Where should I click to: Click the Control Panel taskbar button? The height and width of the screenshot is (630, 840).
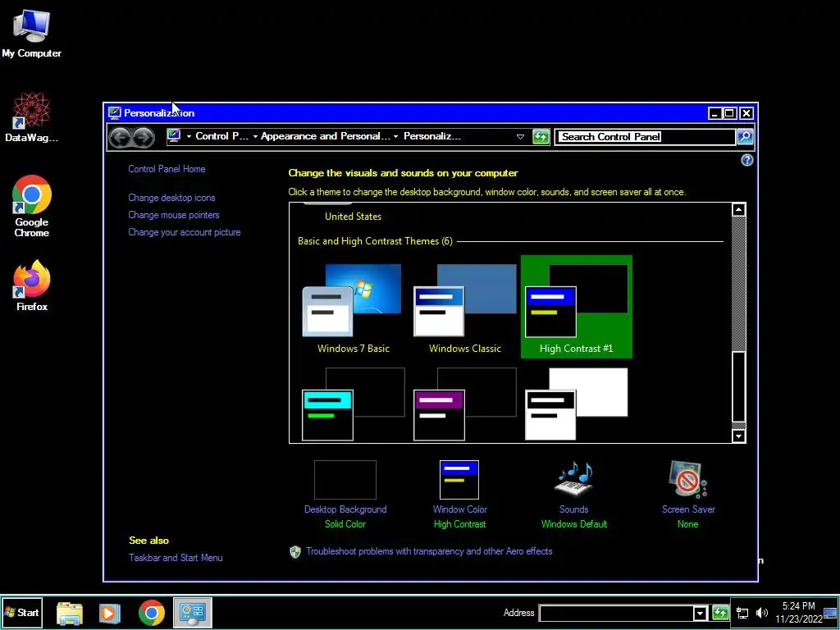tap(193, 612)
